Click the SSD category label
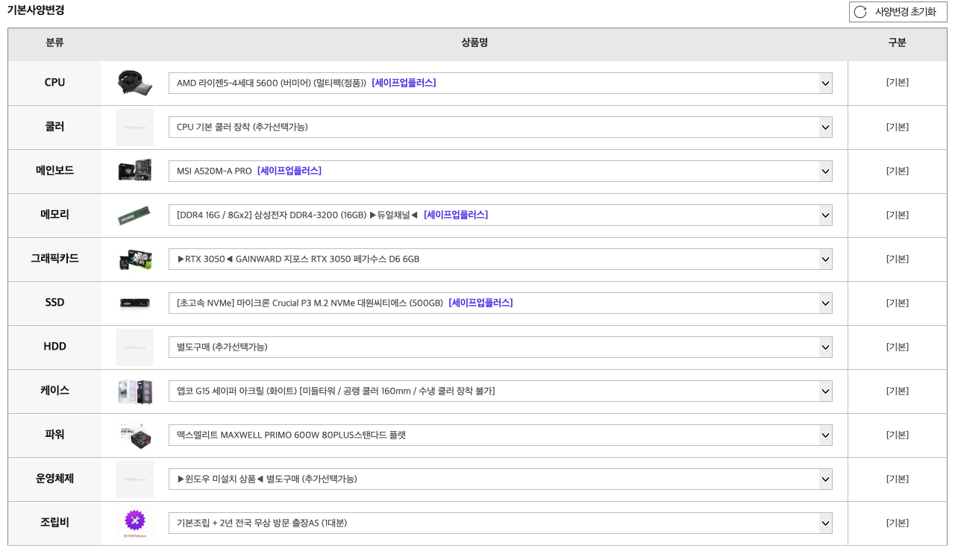Screen dimensions: 955x560 pyautogui.click(x=54, y=303)
